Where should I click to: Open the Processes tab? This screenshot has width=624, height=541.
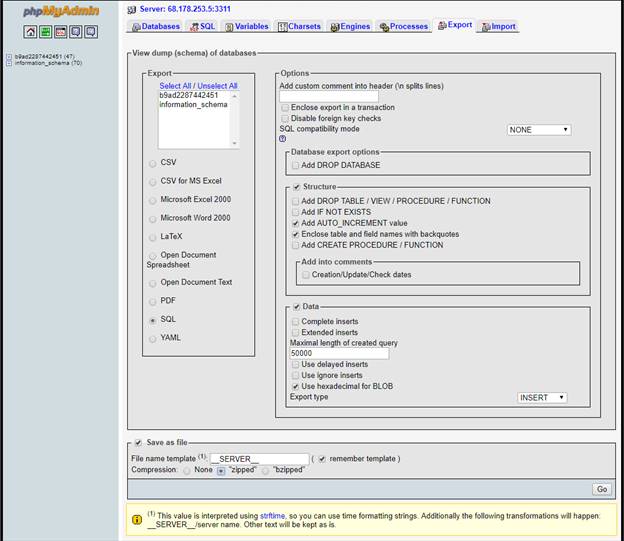click(404, 26)
